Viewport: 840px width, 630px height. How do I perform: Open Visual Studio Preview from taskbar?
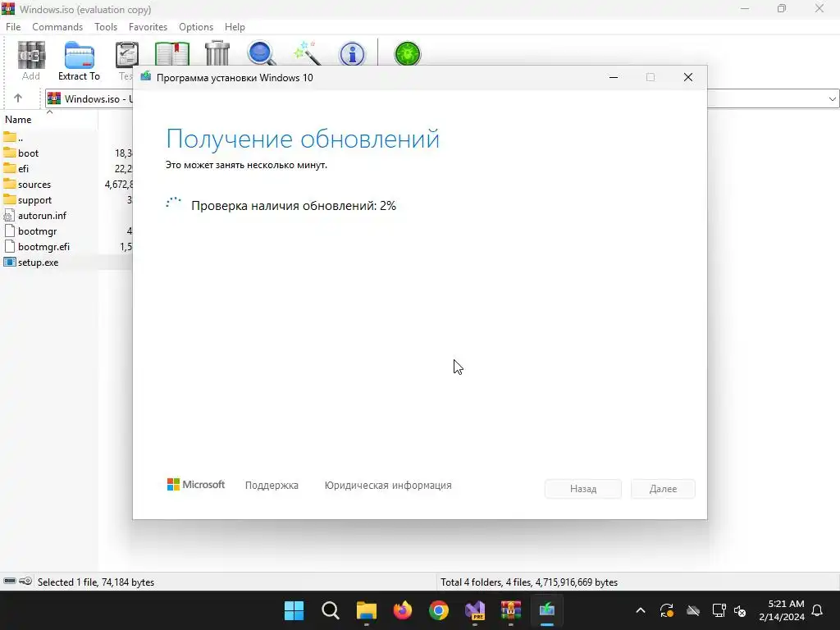475,610
